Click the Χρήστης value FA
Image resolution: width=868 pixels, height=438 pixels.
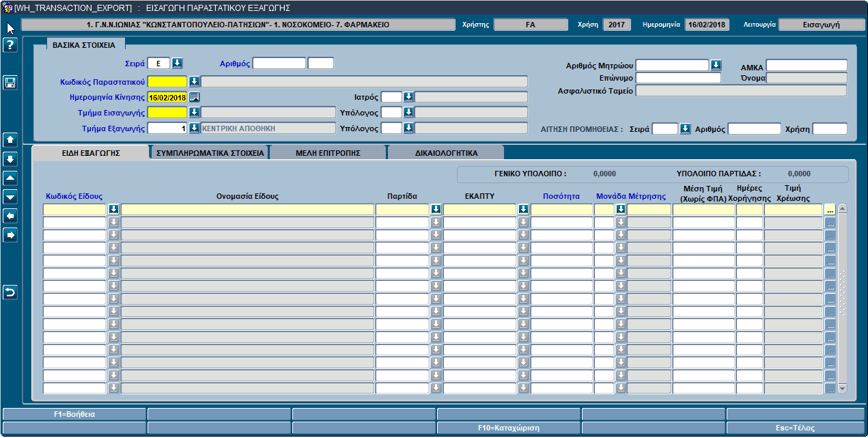point(531,25)
